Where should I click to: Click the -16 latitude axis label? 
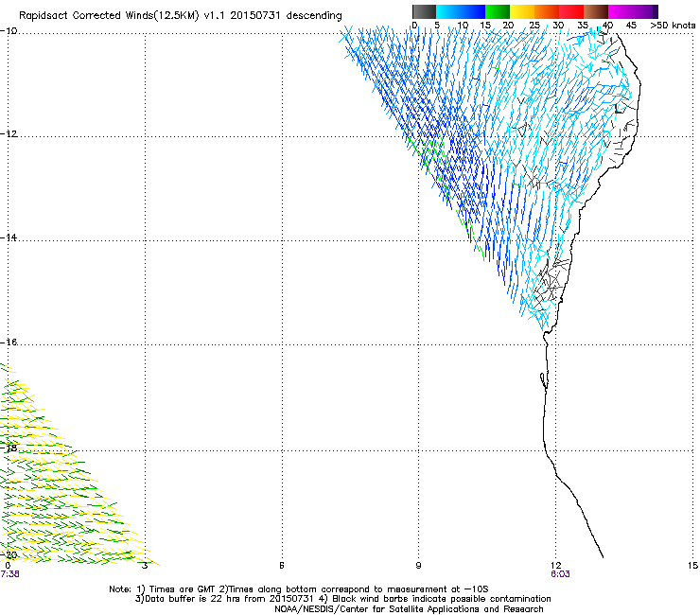pos(9,343)
